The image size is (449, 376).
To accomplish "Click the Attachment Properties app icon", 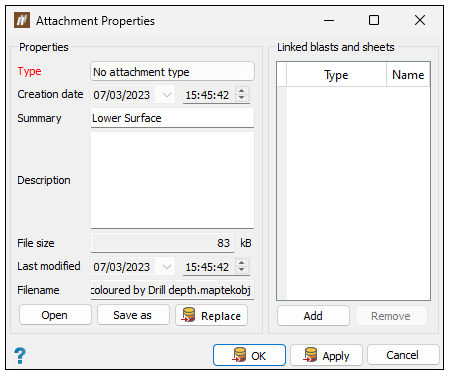I will coord(22,20).
